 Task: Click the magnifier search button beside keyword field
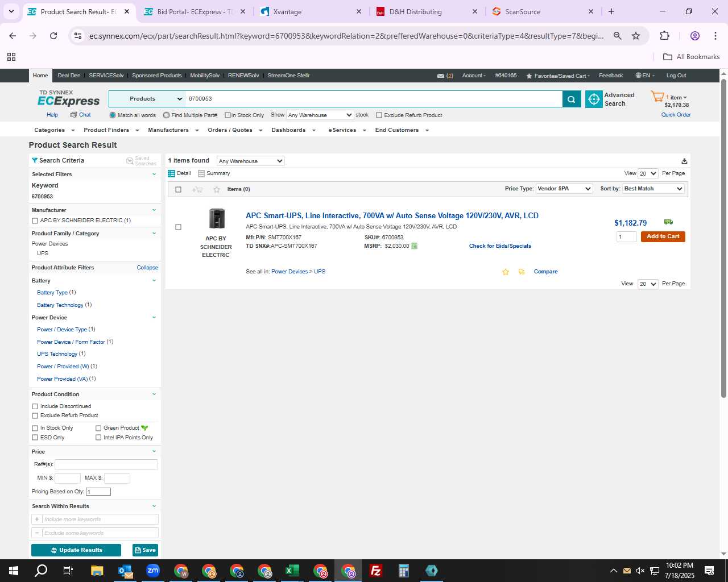pos(571,99)
